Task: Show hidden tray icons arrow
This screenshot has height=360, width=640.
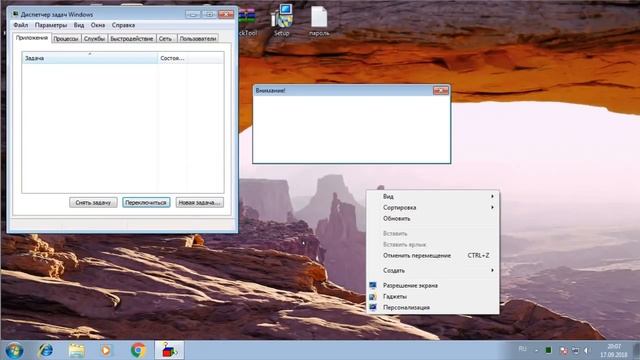Action: point(536,350)
